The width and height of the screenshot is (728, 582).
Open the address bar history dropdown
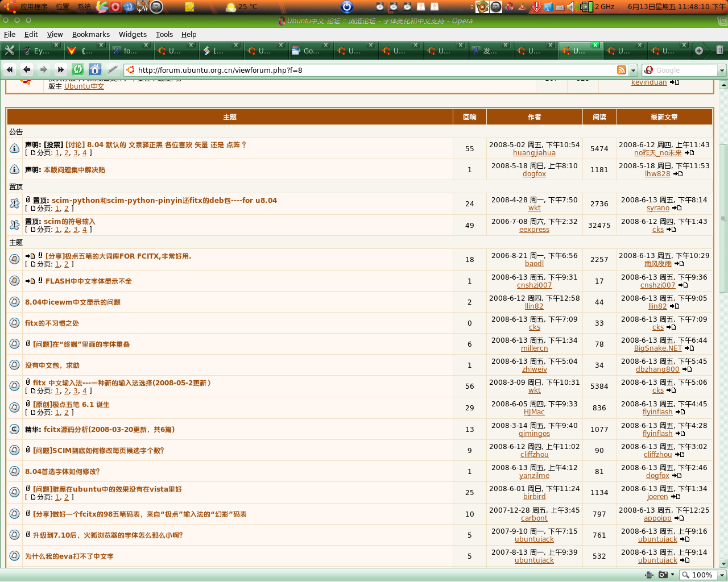click(633, 70)
